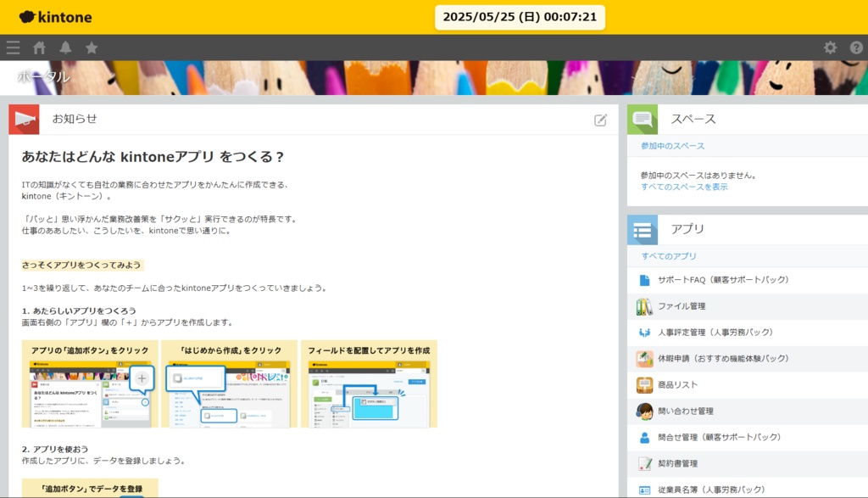Open 問合せ管理（顧客サポートパック）app
Screen dimensions: 868x498
point(719,438)
